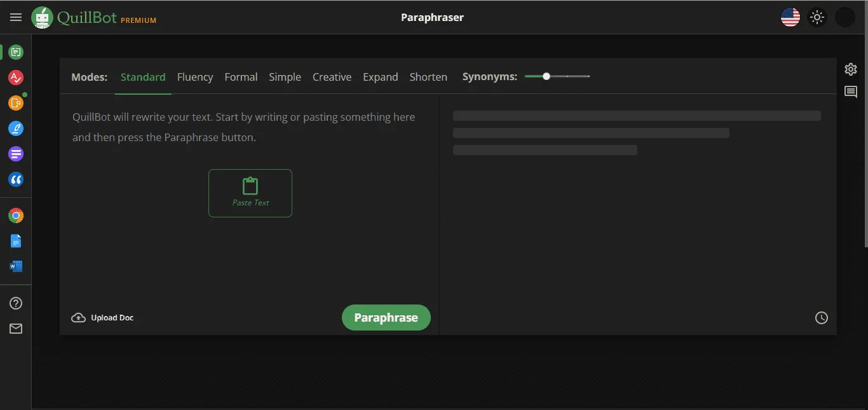Open the Summarizer sidebar icon
The height and width of the screenshot is (410, 868).
(x=16, y=154)
